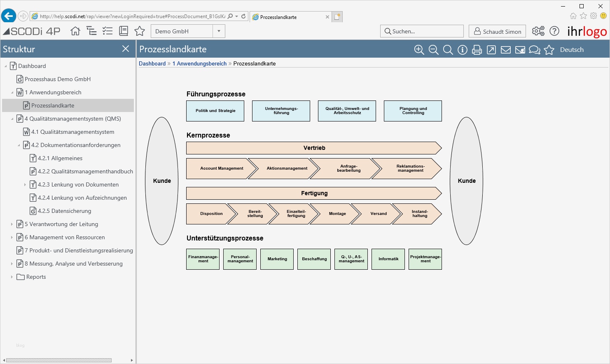Collapse the 4.2 Dokumentationsanforderungen node

pos(19,145)
